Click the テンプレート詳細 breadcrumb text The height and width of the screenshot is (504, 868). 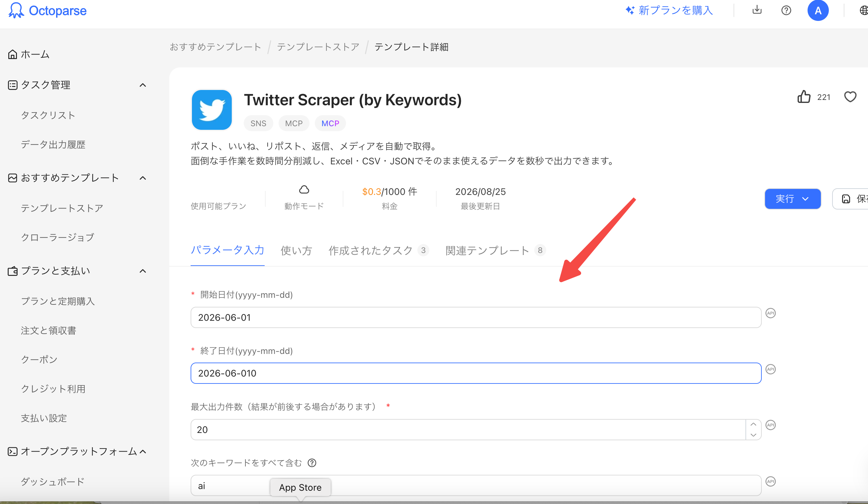pos(411,47)
